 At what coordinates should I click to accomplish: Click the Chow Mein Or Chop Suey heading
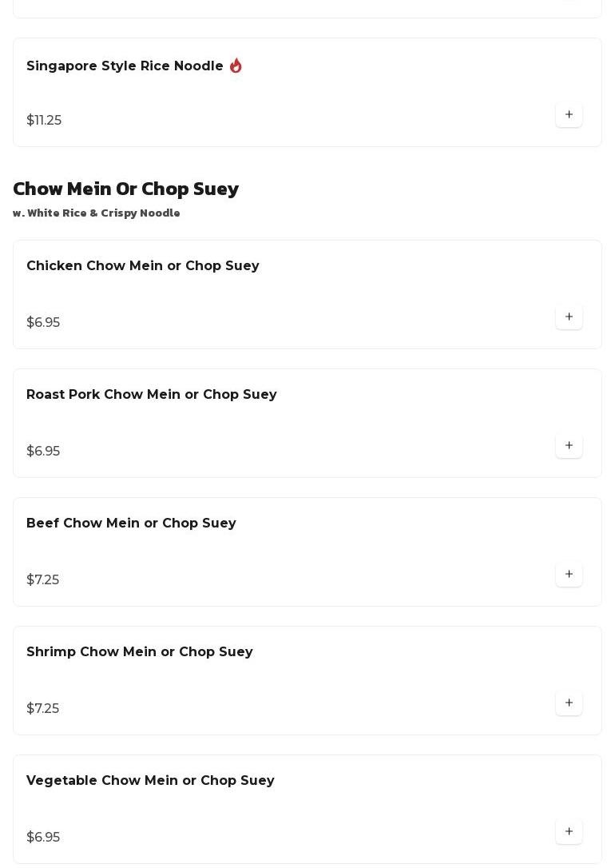(x=126, y=189)
